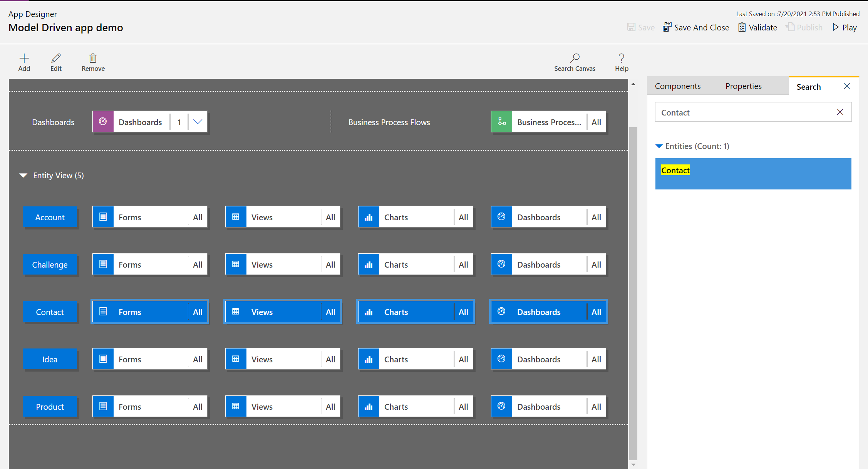Screen dimensions: 868x469
Task: Click the Search Canvas icon
Action: pos(575,58)
